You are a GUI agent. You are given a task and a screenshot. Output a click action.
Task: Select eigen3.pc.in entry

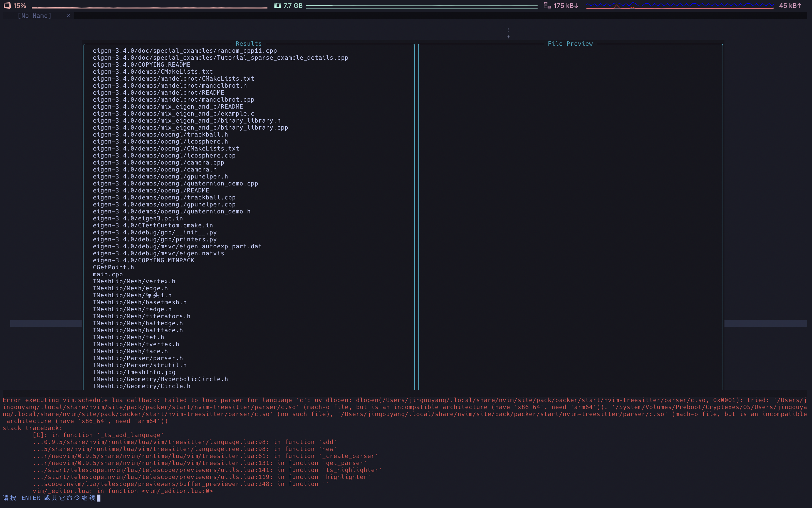(x=138, y=218)
